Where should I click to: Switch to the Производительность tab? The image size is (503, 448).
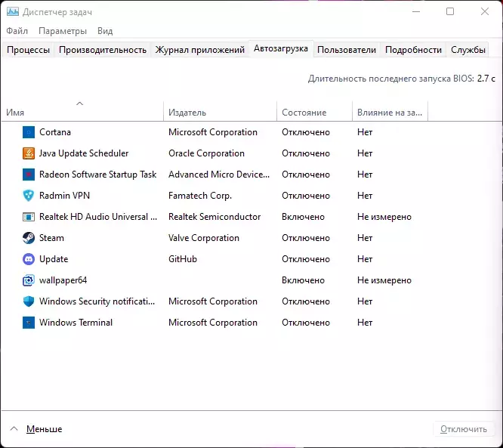(103, 50)
